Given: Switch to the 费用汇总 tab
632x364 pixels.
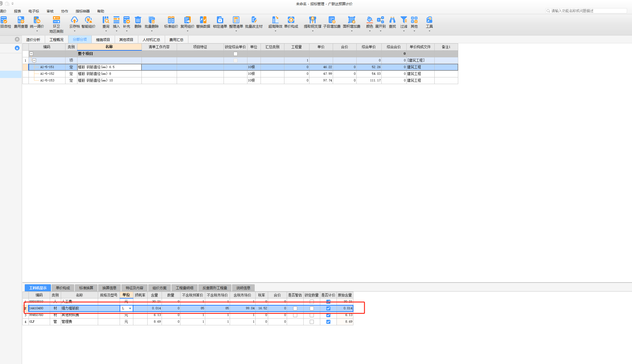Looking at the screenshot, I should tap(176, 40).
